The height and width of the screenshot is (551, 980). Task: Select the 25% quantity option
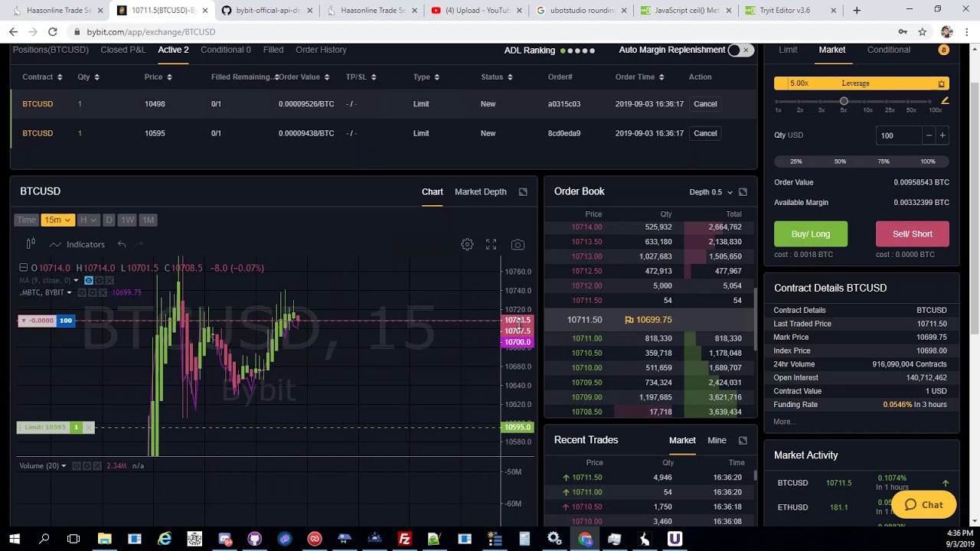[796, 161]
